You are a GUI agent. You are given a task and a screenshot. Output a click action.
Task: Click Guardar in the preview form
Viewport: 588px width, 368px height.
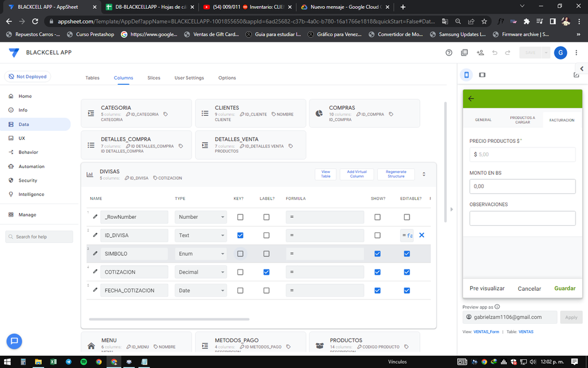tap(565, 288)
